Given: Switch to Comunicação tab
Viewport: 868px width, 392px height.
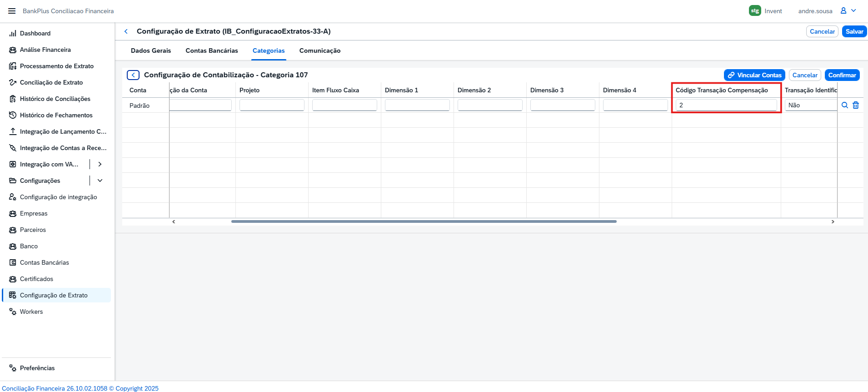Looking at the screenshot, I should click(320, 50).
